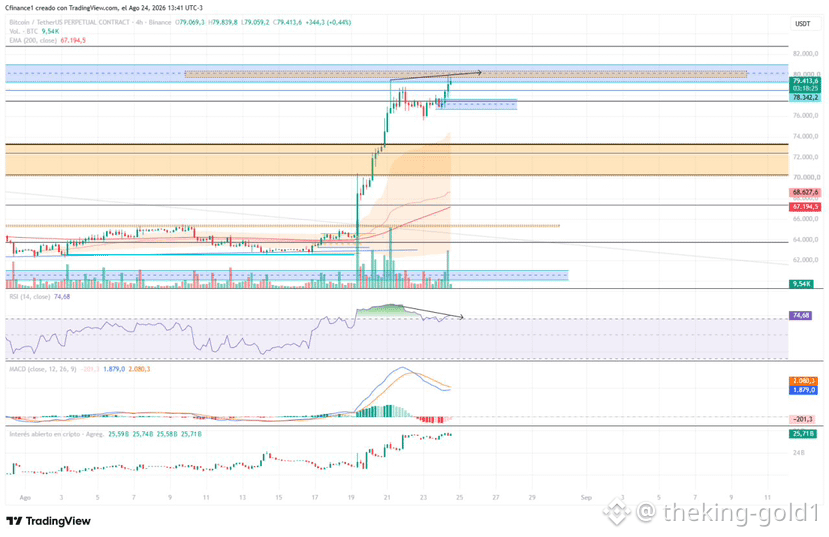Click date 13 on the time axis
Viewport: 829px width, 537px height.
pyautogui.click(x=242, y=498)
